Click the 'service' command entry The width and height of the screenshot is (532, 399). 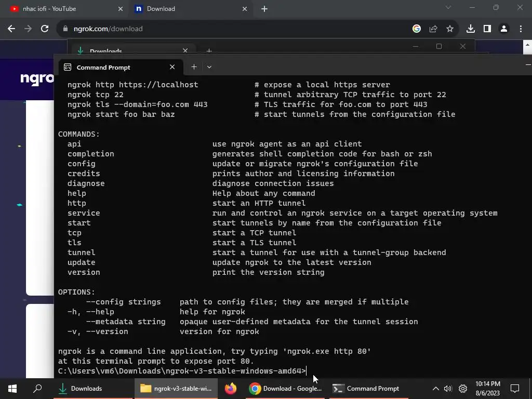[x=84, y=213]
